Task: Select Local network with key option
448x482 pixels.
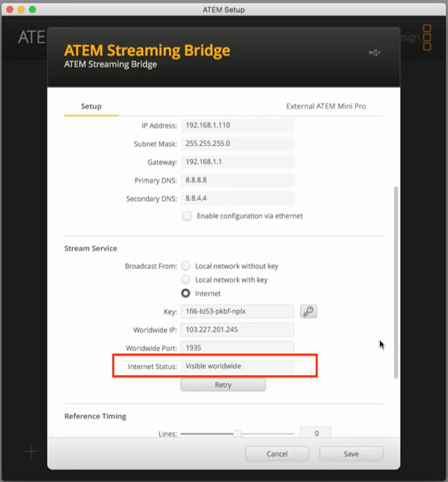Action: click(186, 279)
